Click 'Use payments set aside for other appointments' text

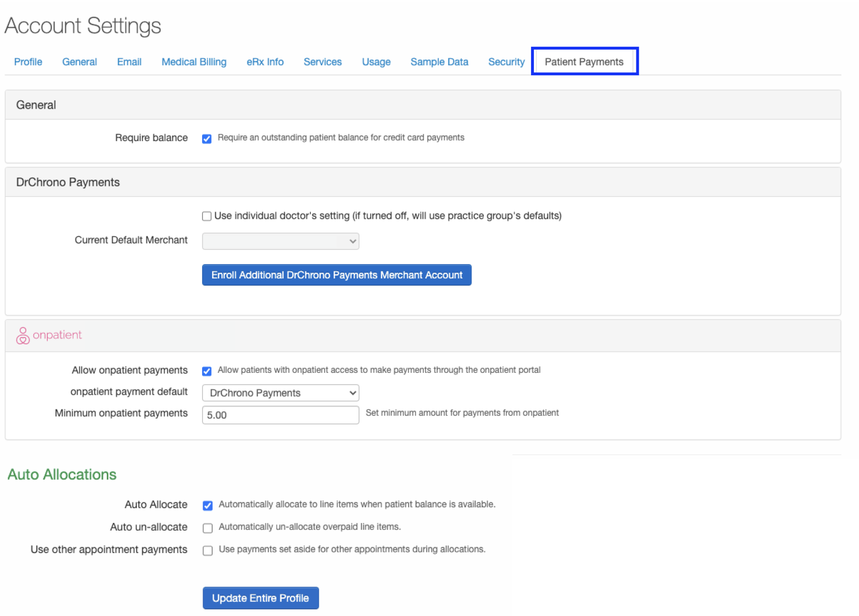point(352,549)
